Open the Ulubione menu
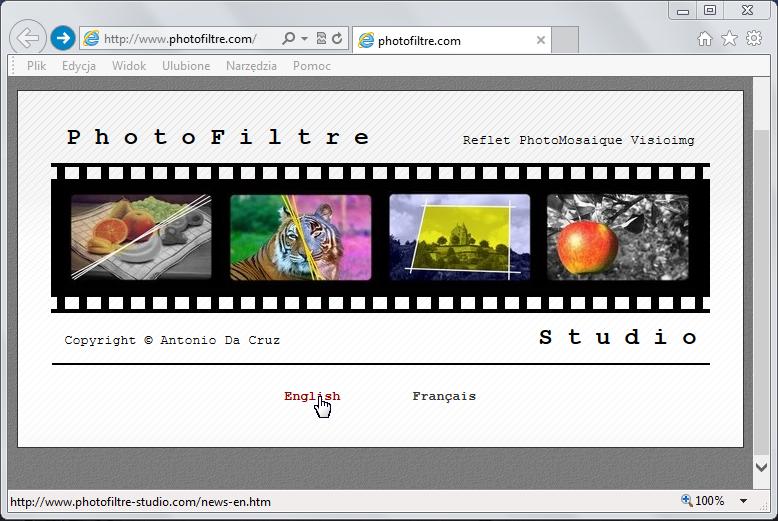This screenshot has width=778, height=521. click(186, 66)
